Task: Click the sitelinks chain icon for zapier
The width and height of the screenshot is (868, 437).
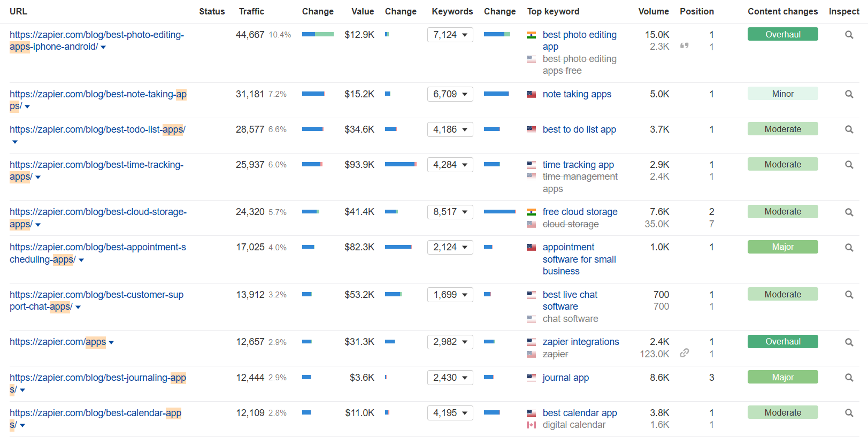Action: point(684,353)
